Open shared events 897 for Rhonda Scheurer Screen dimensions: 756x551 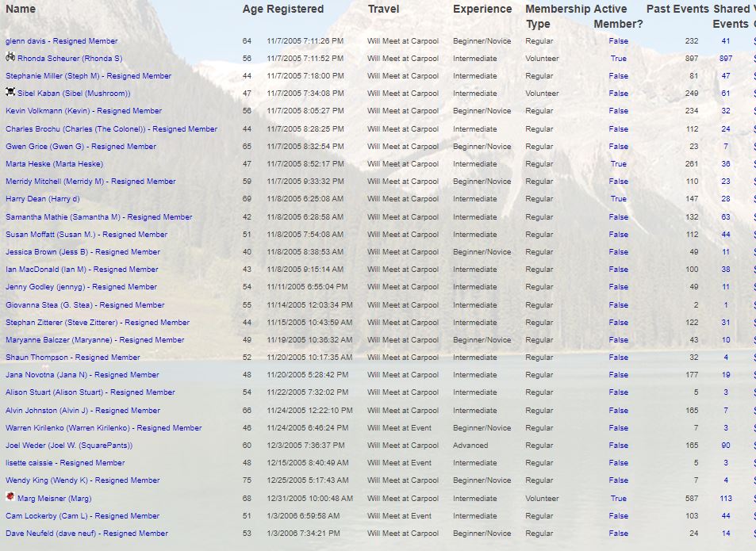pos(726,59)
